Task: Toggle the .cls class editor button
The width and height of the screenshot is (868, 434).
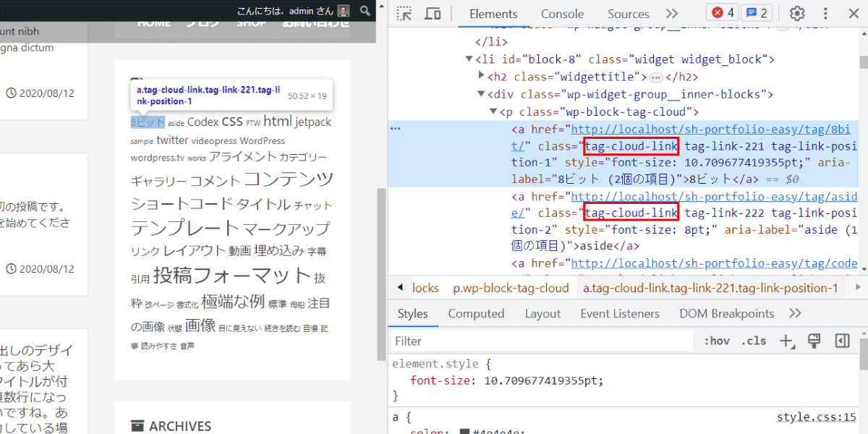Action: coord(755,341)
